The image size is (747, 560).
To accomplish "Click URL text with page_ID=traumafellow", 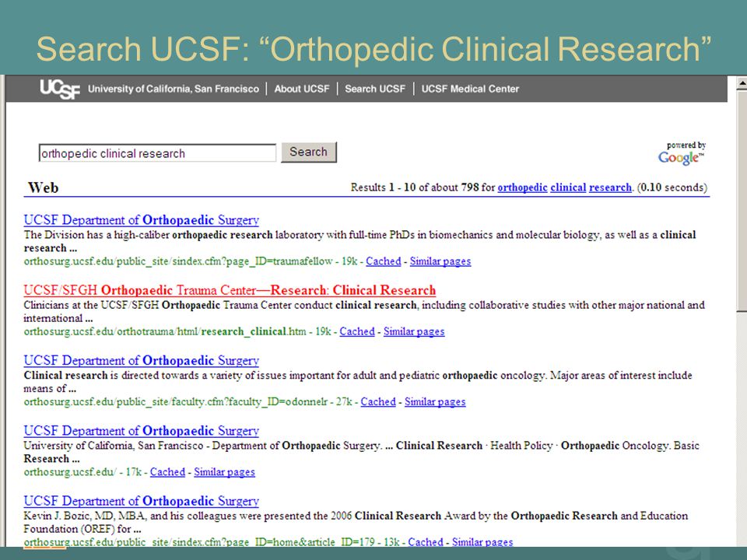I will pyautogui.click(x=178, y=261).
